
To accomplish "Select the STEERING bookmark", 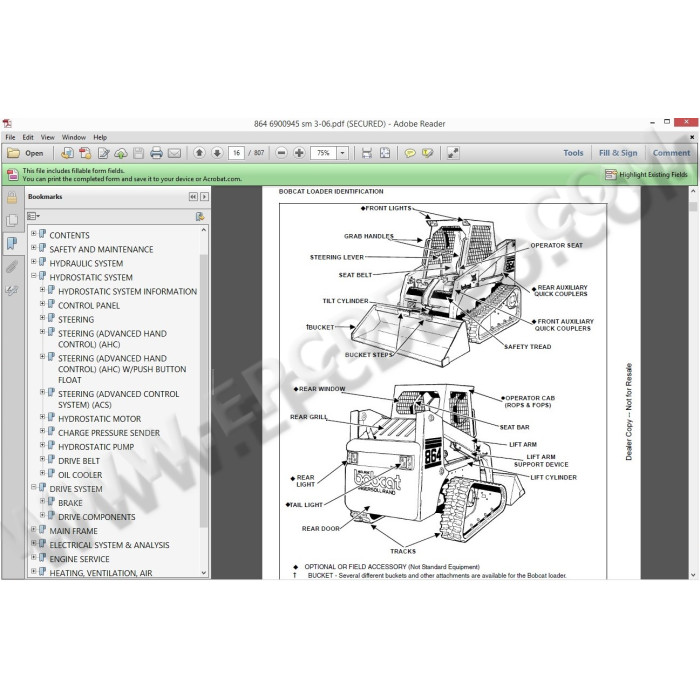I will click(76, 320).
